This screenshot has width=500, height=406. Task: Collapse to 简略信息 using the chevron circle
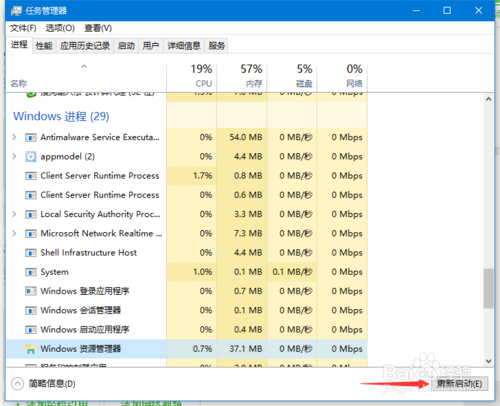pyautogui.click(x=17, y=383)
